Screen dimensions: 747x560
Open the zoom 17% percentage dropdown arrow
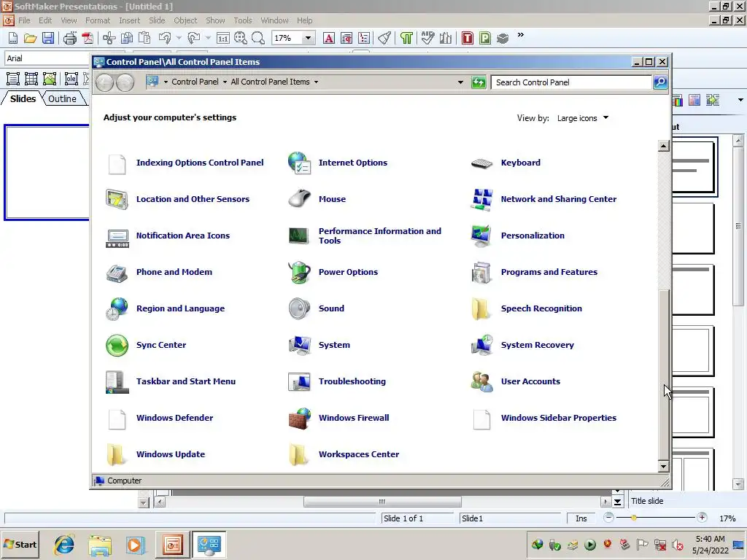click(308, 38)
